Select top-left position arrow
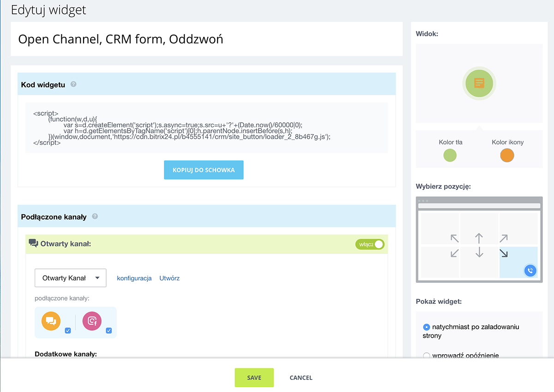 click(x=455, y=238)
